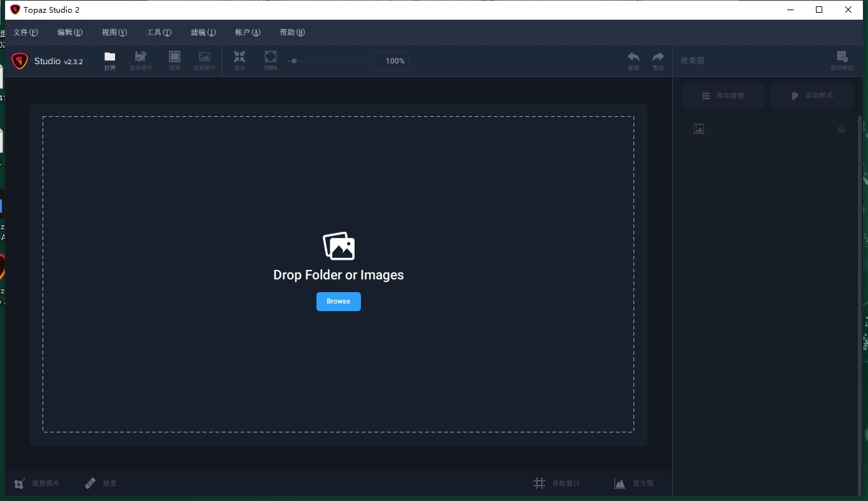The image size is (868, 501).
Task: Undo with the 撤消 arrow icon
Action: 634,61
